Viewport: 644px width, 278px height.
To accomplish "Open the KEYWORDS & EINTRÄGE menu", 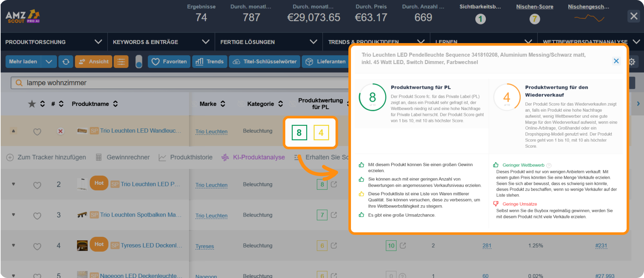I will (161, 42).
